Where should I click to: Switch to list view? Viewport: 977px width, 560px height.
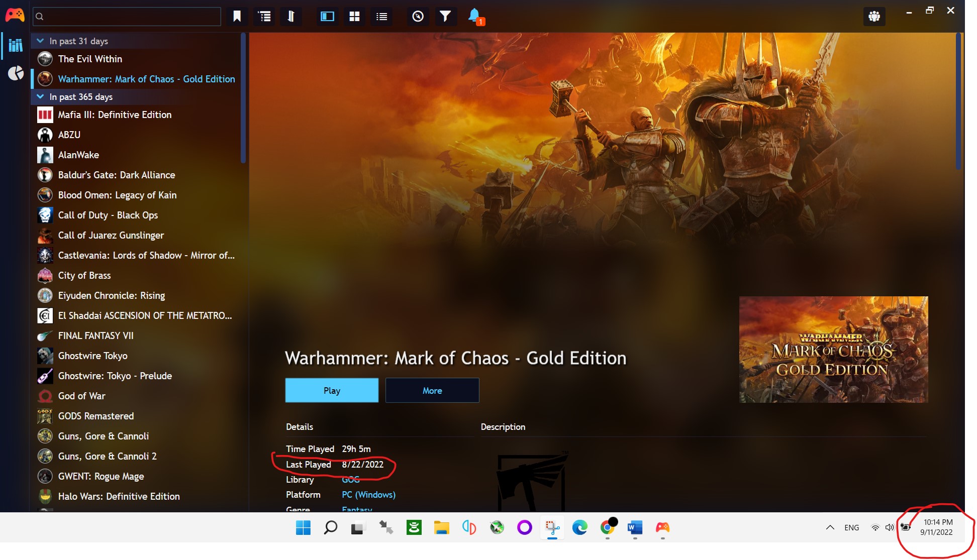381,17
